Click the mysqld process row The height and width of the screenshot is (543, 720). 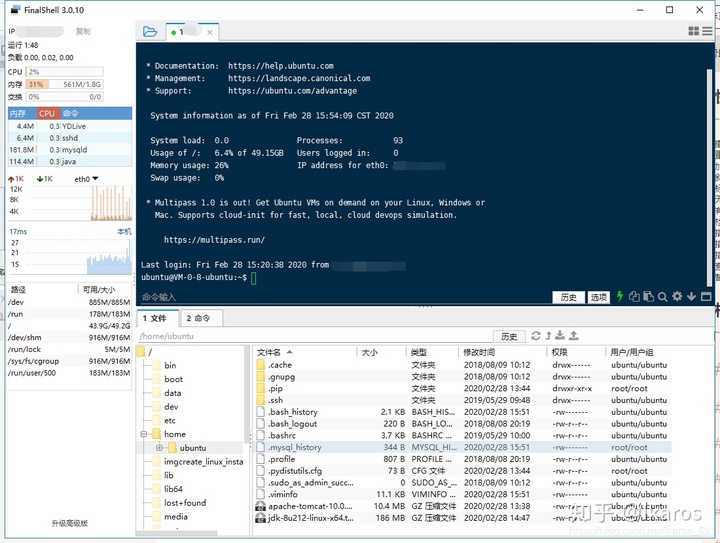point(70,150)
